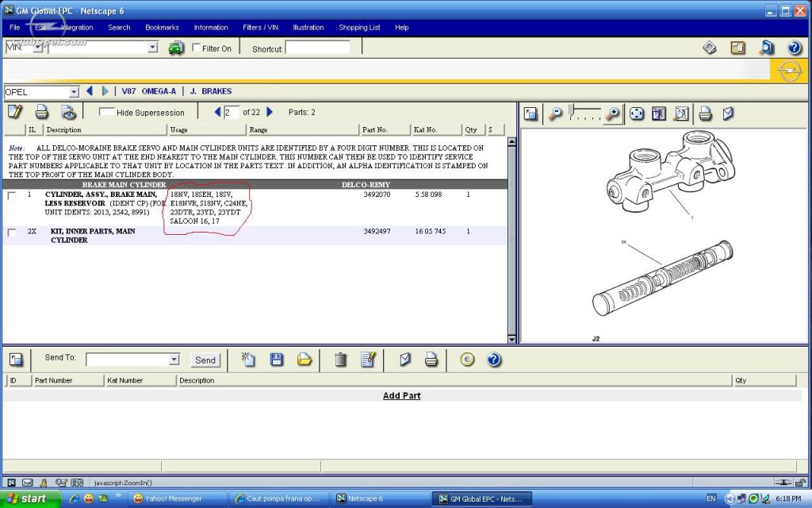Print the illustration

pyautogui.click(x=705, y=114)
